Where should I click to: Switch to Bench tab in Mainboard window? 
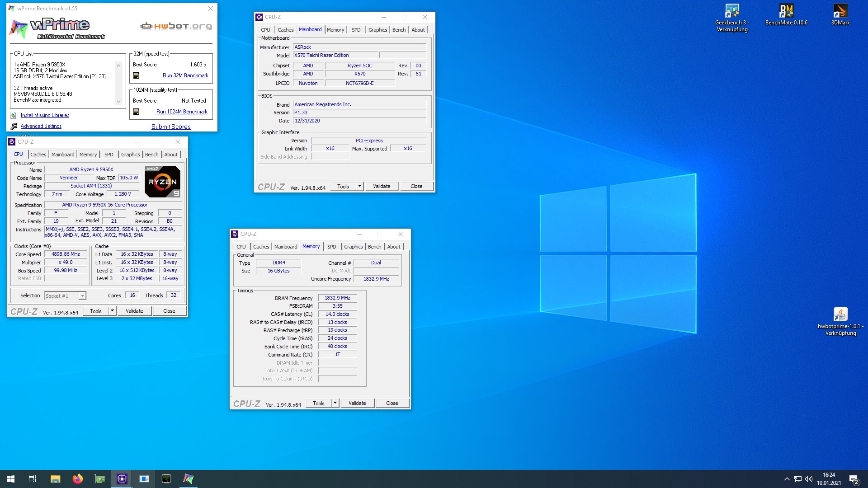(x=399, y=30)
